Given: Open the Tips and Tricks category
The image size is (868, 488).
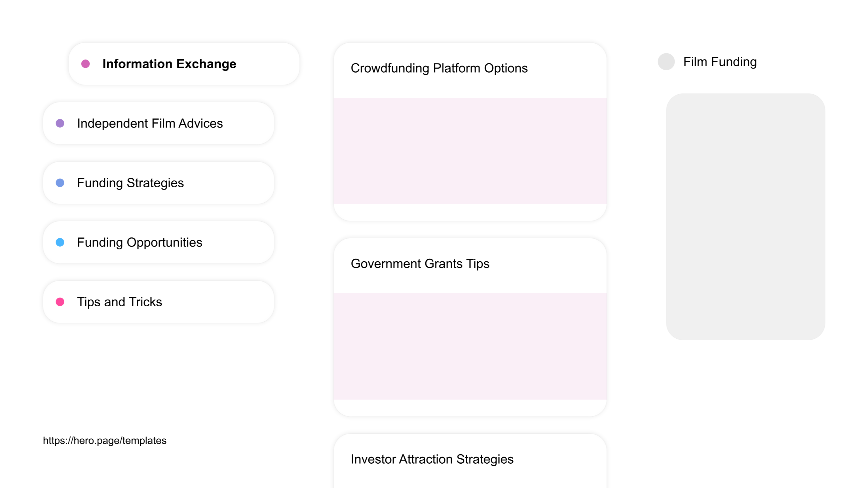Looking at the screenshot, I should click(x=158, y=302).
